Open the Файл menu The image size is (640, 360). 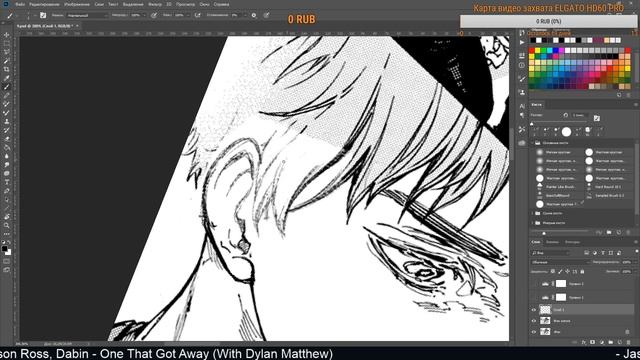20,4
